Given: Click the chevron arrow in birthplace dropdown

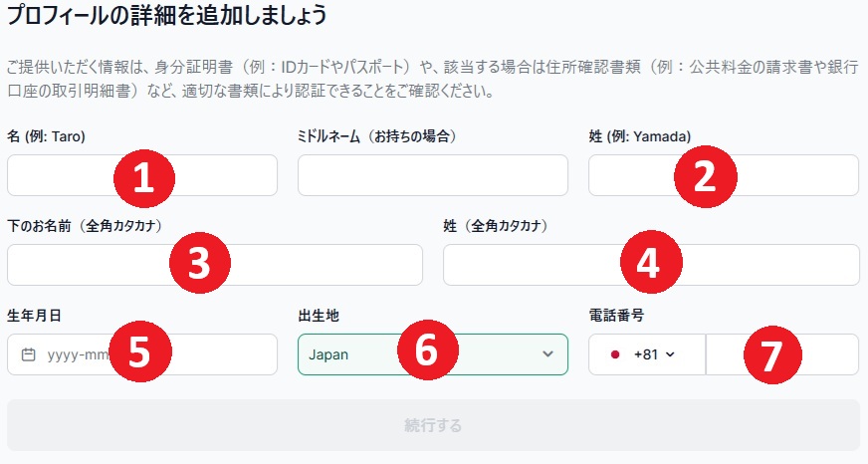Looking at the screenshot, I should coord(547,354).
